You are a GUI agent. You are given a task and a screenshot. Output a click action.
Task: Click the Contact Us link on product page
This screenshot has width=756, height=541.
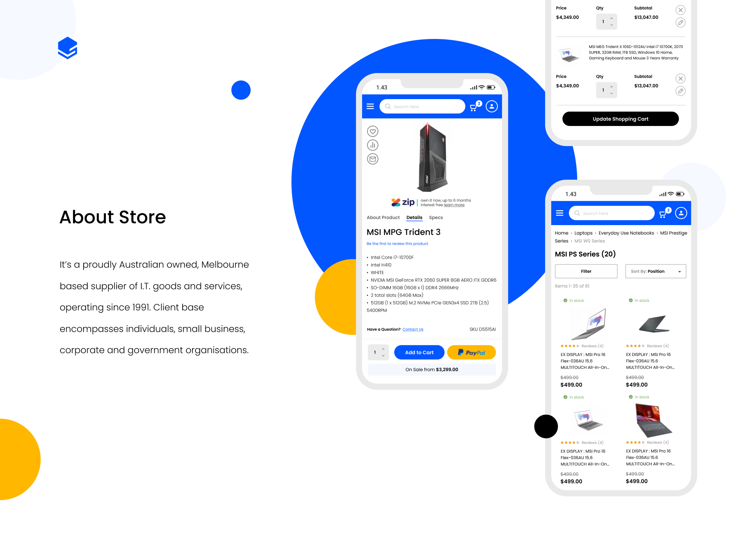click(x=414, y=329)
